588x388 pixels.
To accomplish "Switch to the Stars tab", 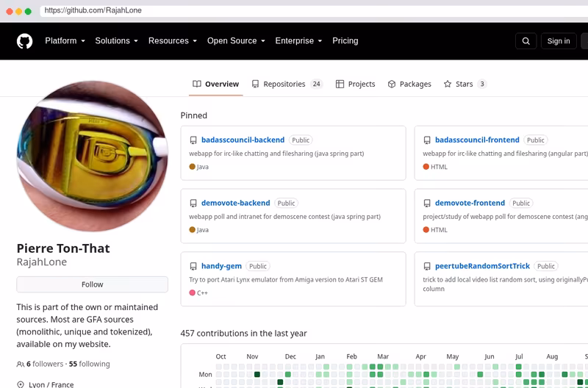I will (465, 84).
